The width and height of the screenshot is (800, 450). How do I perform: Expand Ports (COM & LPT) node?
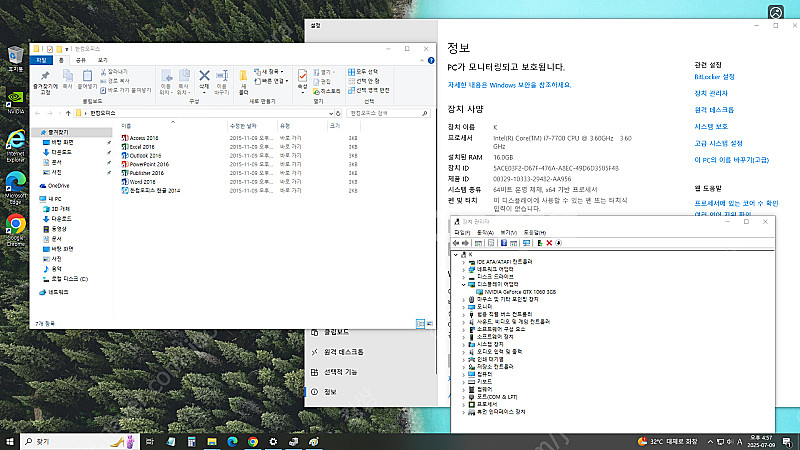[464, 396]
